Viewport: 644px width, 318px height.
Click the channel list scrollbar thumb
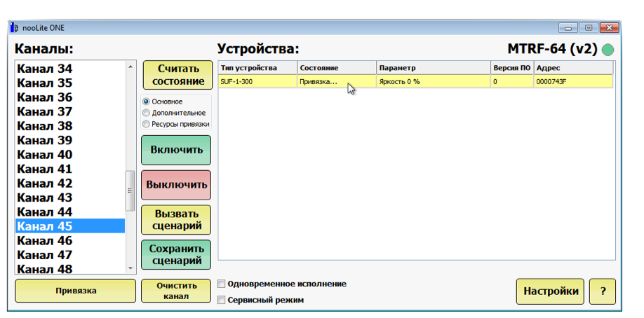pos(130,191)
